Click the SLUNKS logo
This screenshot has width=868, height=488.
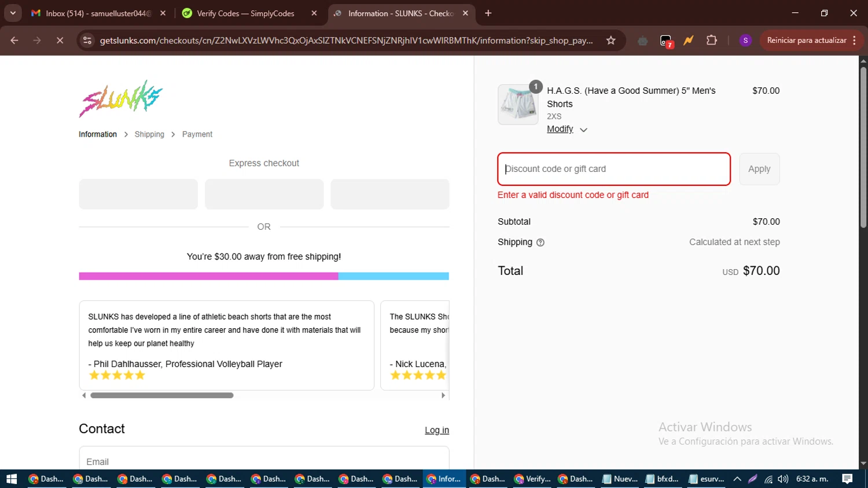(121, 99)
